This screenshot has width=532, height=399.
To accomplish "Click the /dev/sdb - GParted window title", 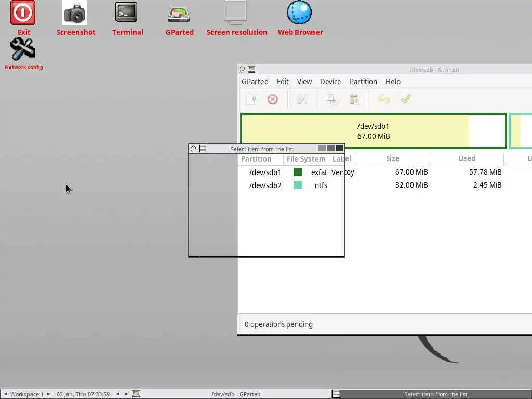I will [x=434, y=70].
